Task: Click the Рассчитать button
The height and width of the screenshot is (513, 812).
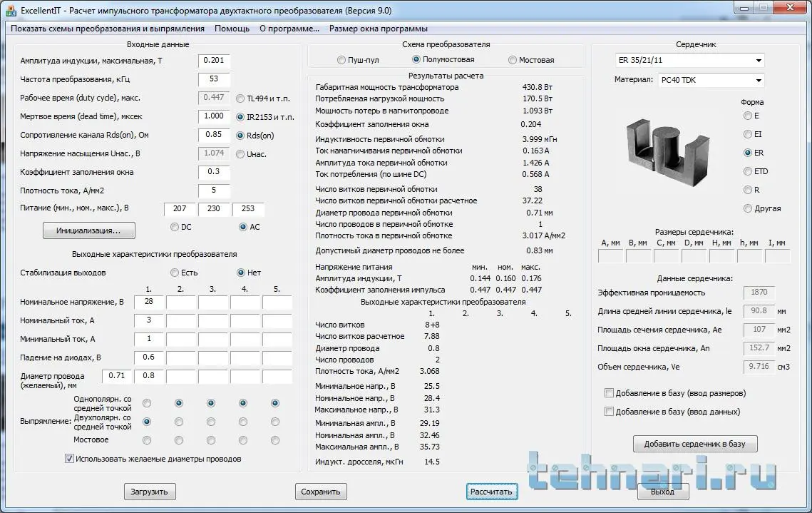Action: (491, 492)
